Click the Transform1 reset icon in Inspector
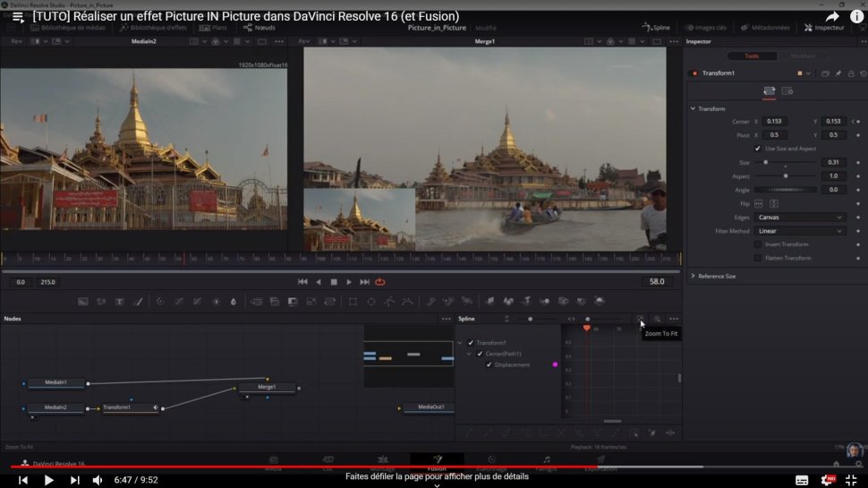 click(x=863, y=73)
